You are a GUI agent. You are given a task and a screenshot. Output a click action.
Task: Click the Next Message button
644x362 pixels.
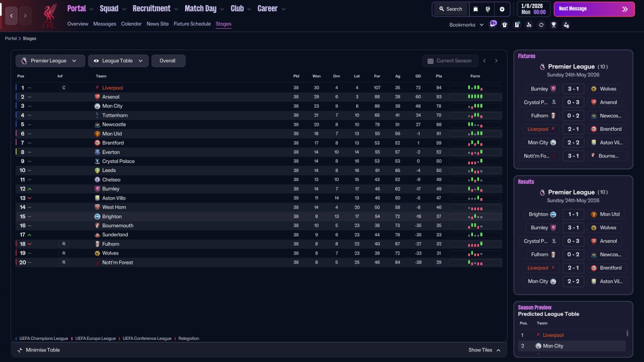coord(594,9)
